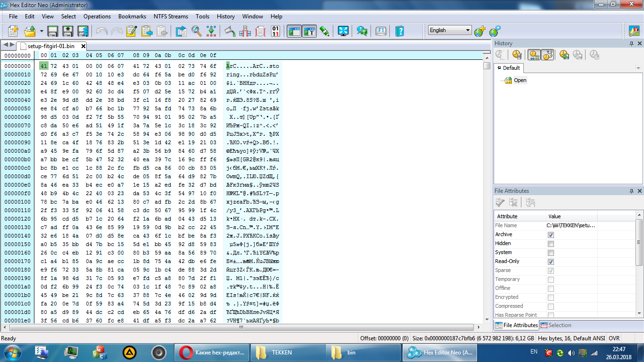Image resolution: width=644 pixels, height=362 pixels.
Task: Expand the dropdown arrow beside Open folder icon
Action: [41, 31]
